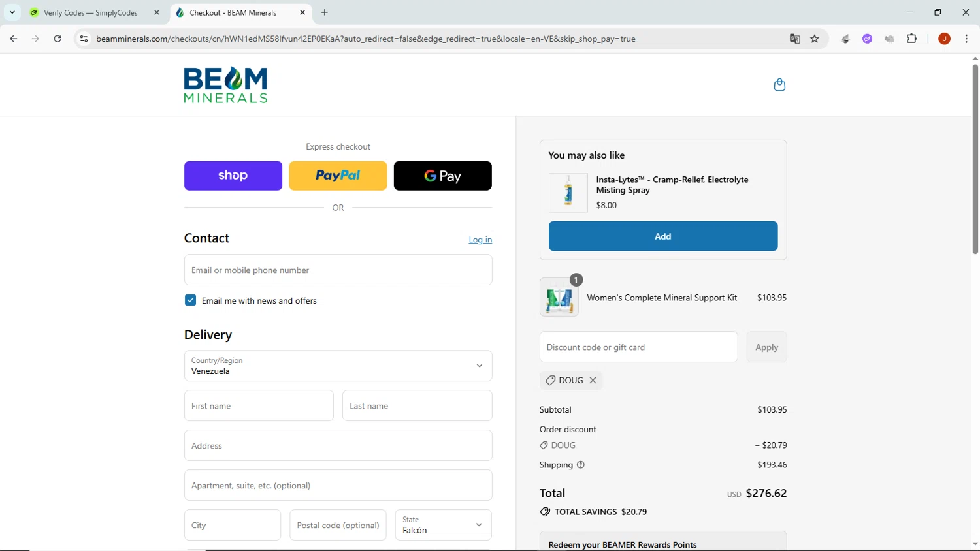Click the dark leaf extension icon
The image size is (980, 551).
[x=845, y=39]
